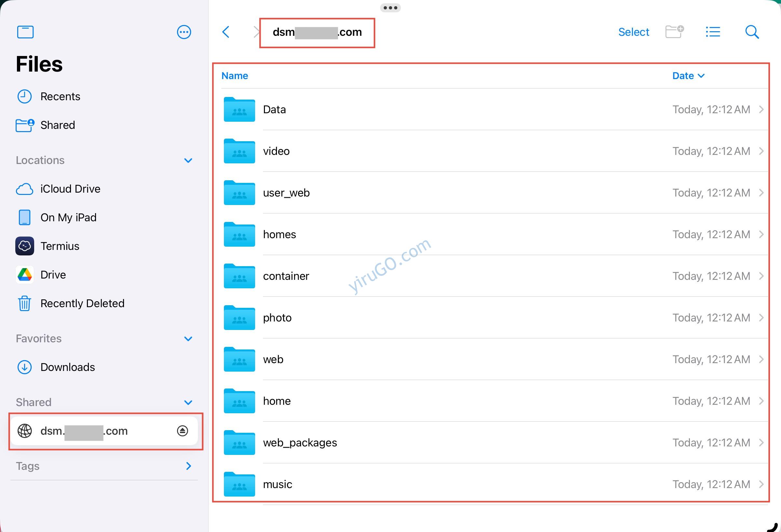
Task: Eject the dsm server connection
Action: 183,431
